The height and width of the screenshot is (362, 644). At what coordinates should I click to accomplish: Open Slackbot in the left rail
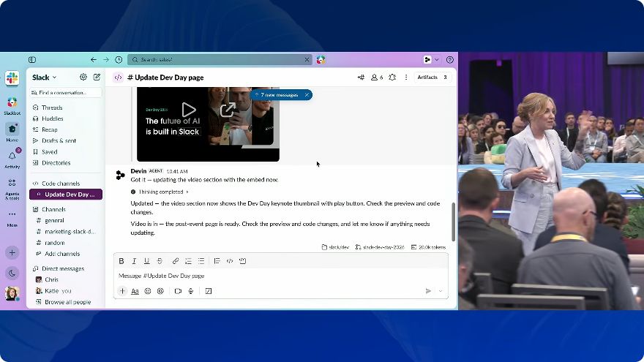[x=12, y=105]
